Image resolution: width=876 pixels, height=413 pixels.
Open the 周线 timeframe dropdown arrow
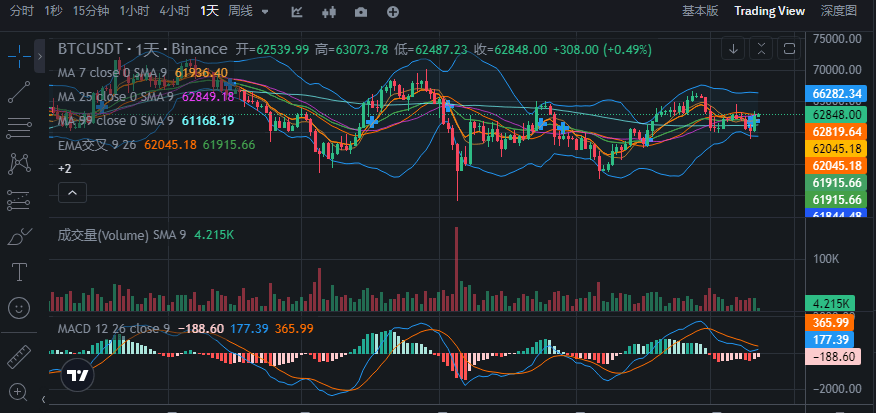[x=265, y=11]
